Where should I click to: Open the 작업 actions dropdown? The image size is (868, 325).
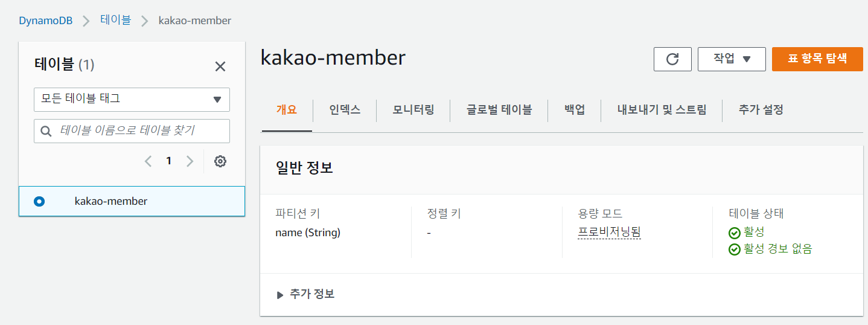[732, 59]
